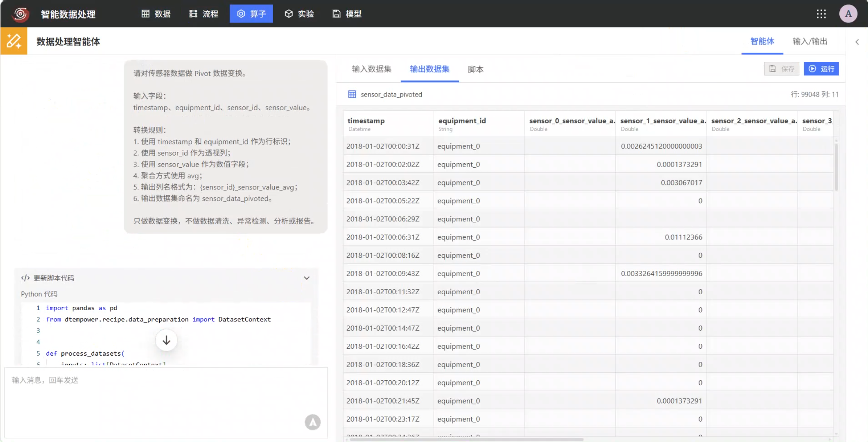Image resolution: width=868 pixels, height=442 pixels.
Task: Click code line def process_datasets(
Action: point(85,353)
